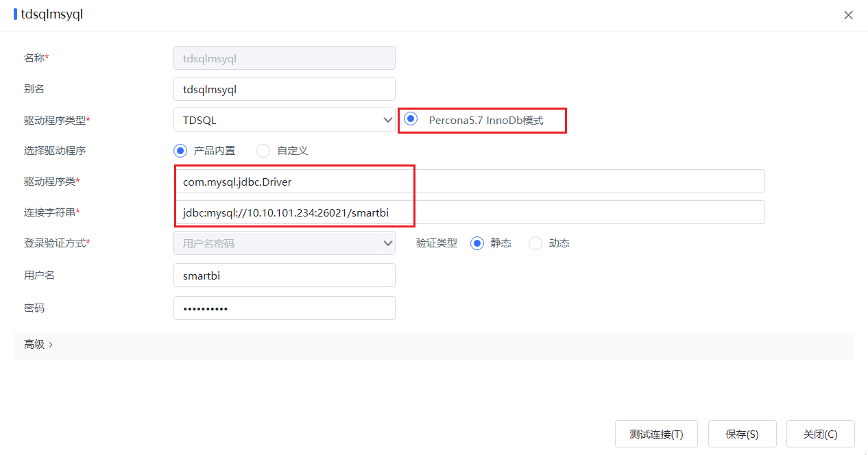Focus the 用户名 smartbi field

click(x=285, y=275)
